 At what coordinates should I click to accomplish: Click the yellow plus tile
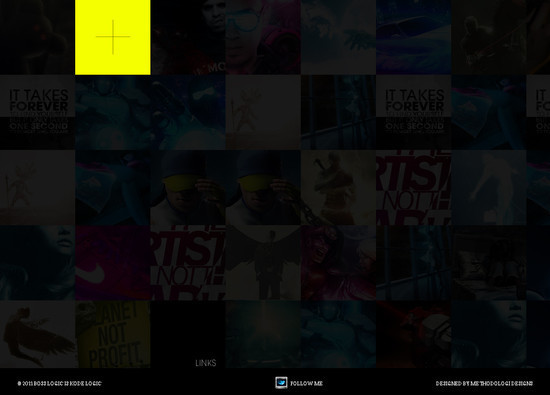click(x=113, y=37)
